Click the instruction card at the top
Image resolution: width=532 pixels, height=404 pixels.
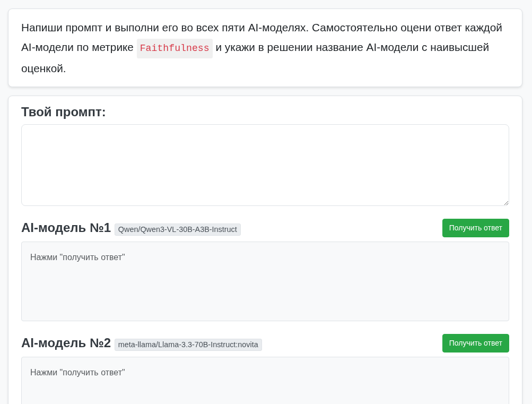point(265,47)
